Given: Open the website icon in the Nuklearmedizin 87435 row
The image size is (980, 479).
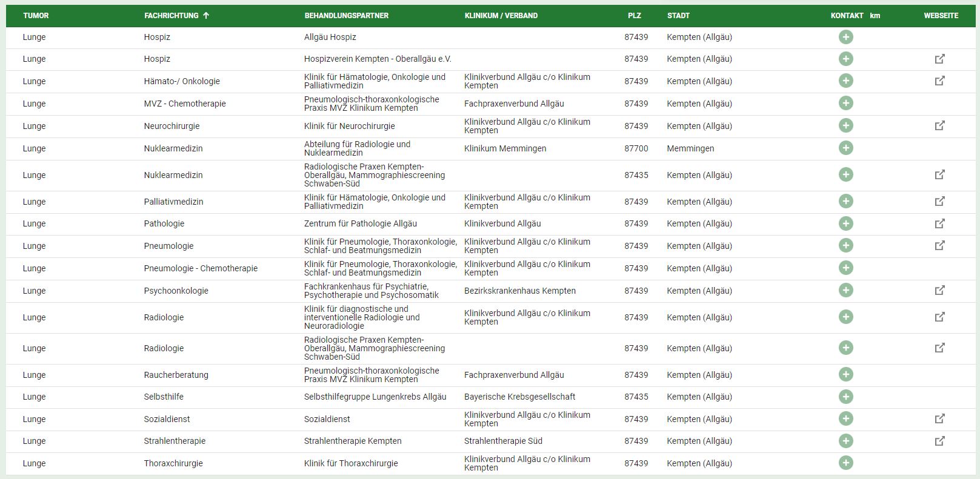Looking at the screenshot, I should pos(939,174).
